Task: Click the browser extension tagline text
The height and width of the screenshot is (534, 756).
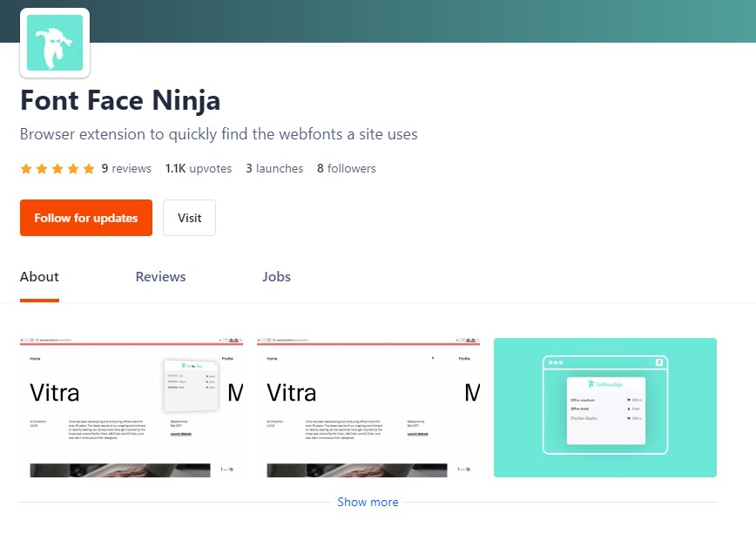Action: point(219,134)
